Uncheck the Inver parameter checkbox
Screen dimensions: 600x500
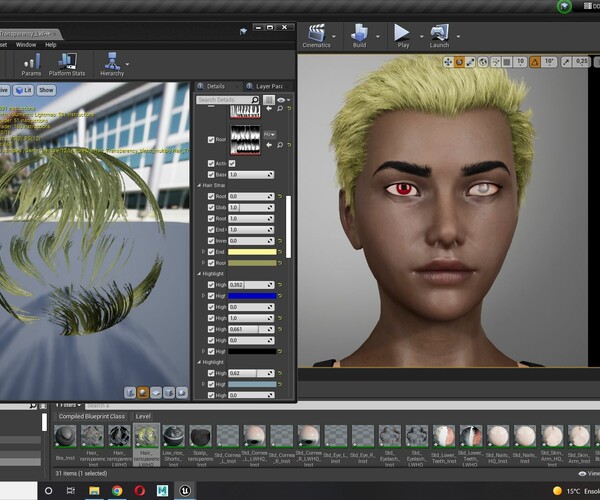point(211,241)
